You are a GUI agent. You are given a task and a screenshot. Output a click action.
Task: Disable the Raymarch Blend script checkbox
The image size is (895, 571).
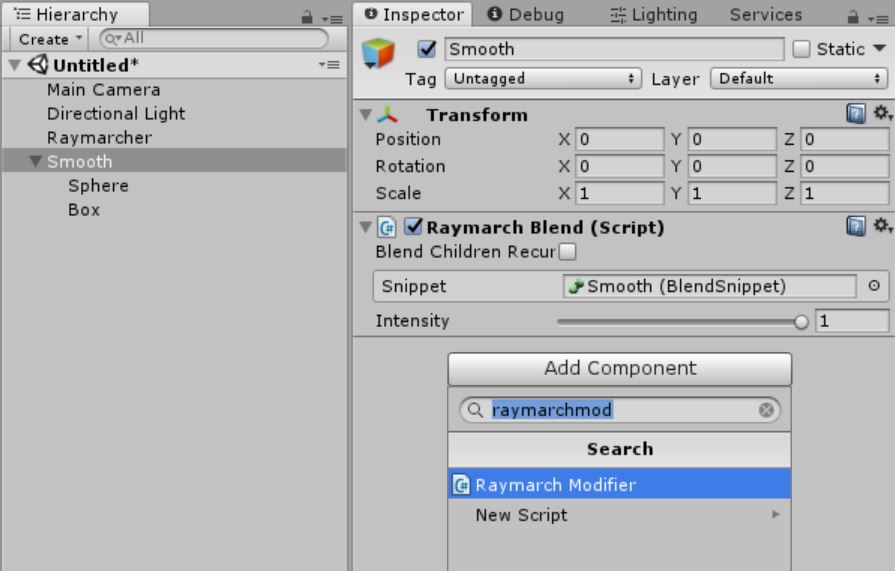[413, 227]
